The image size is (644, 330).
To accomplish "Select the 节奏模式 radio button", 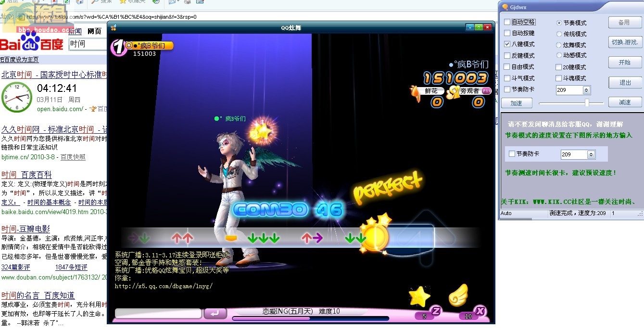I will click(559, 23).
